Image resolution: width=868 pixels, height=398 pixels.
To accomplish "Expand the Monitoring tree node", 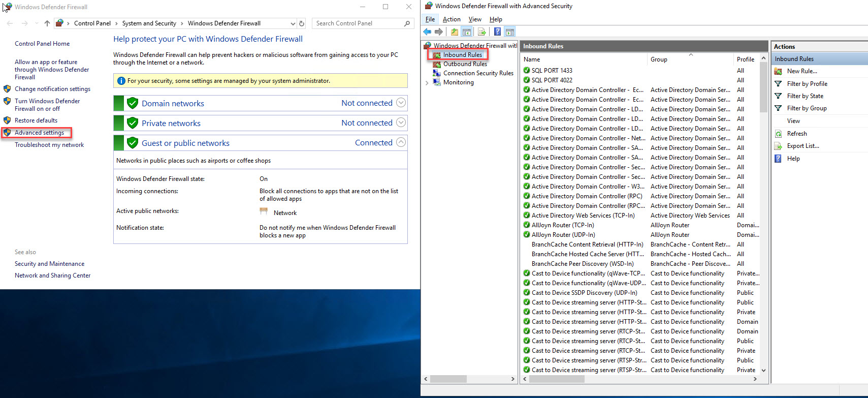I will pos(427,82).
